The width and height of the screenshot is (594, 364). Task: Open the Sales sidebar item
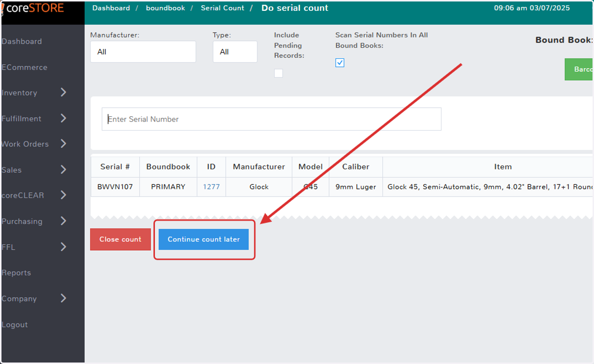(12, 170)
